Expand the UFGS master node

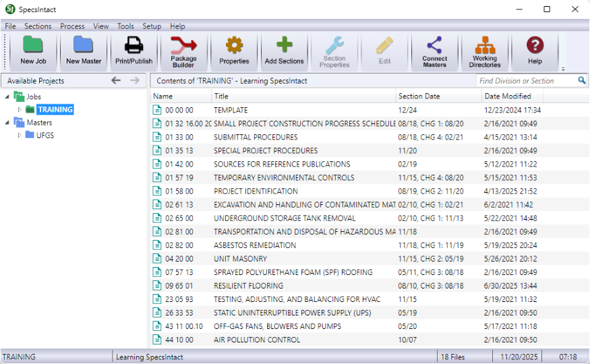(20, 135)
